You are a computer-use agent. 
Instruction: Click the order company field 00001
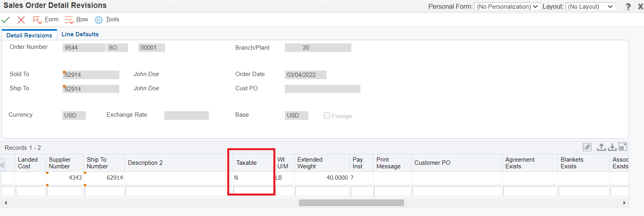[x=152, y=48]
